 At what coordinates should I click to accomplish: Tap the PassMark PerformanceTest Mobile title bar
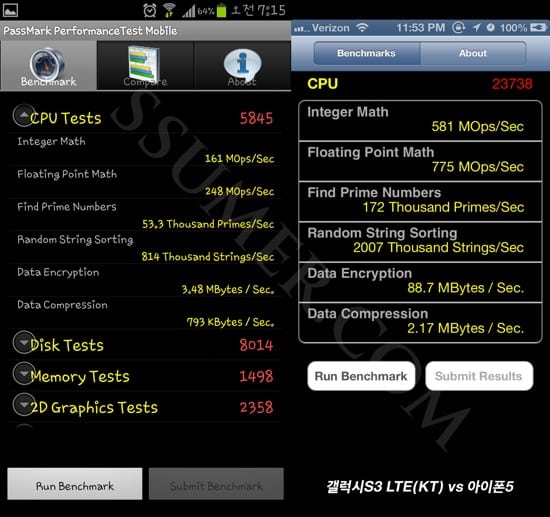coord(146,31)
